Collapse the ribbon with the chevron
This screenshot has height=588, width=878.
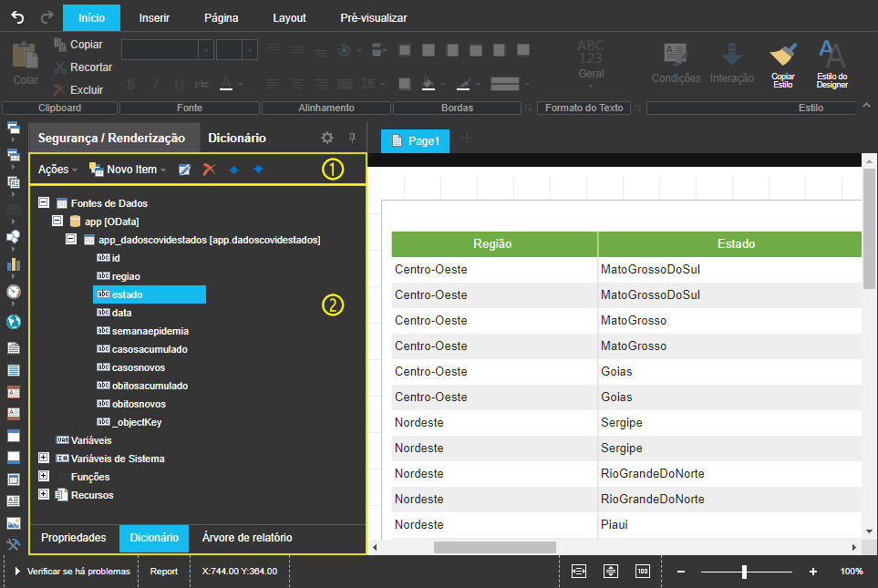(x=866, y=105)
